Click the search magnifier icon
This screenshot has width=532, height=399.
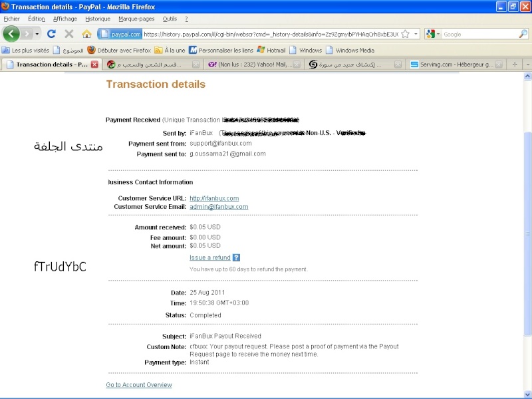523,34
